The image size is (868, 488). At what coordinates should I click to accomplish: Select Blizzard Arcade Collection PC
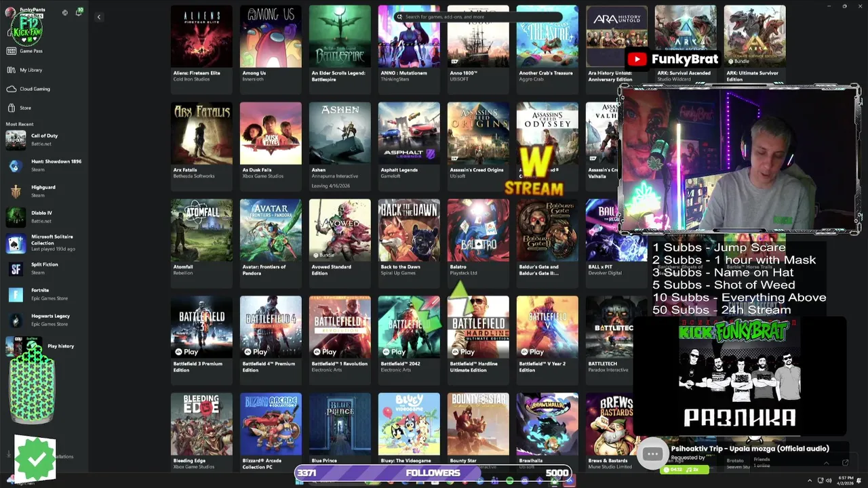click(271, 431)
